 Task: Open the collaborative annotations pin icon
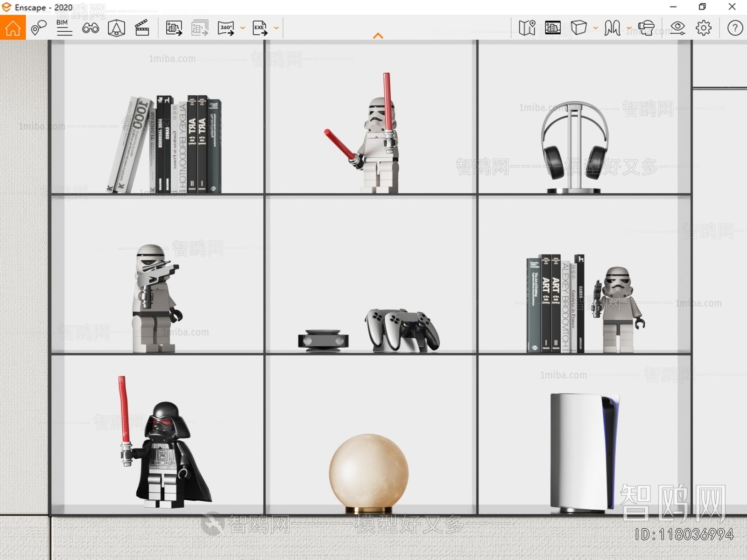tap(38, 28)
